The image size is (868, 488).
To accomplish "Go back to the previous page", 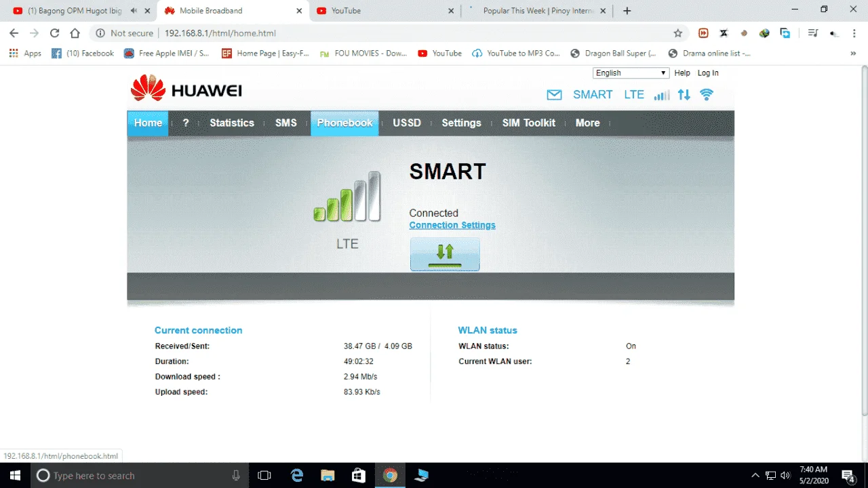I will 14,33.
